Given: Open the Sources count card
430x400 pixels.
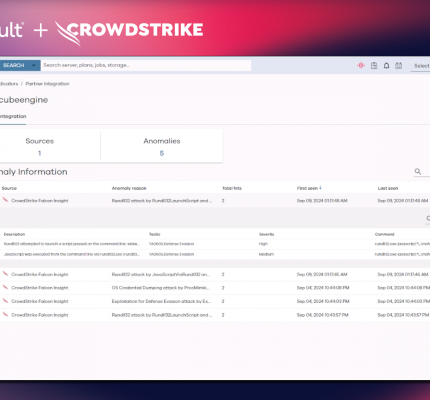Looking at the screenshot, I should tap(39, 147).
